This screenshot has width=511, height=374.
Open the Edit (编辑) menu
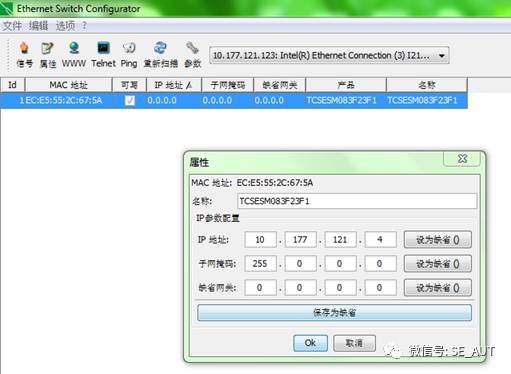click(x=39, y=26)
